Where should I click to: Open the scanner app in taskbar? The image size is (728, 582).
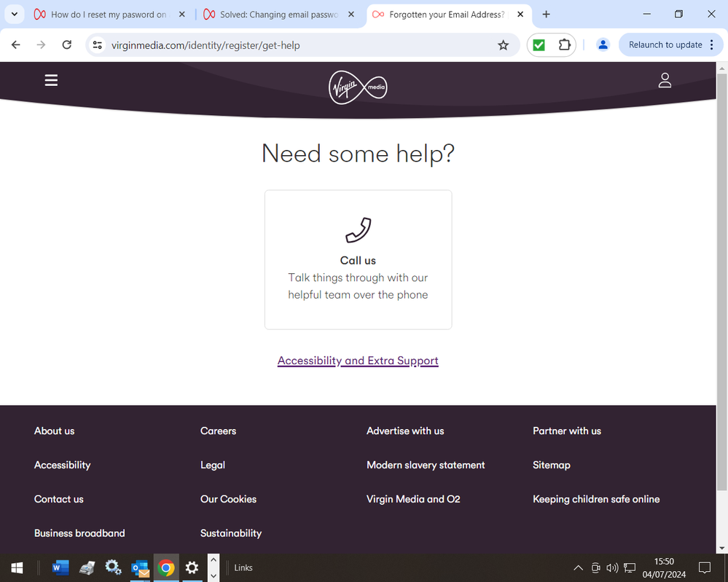87,567
